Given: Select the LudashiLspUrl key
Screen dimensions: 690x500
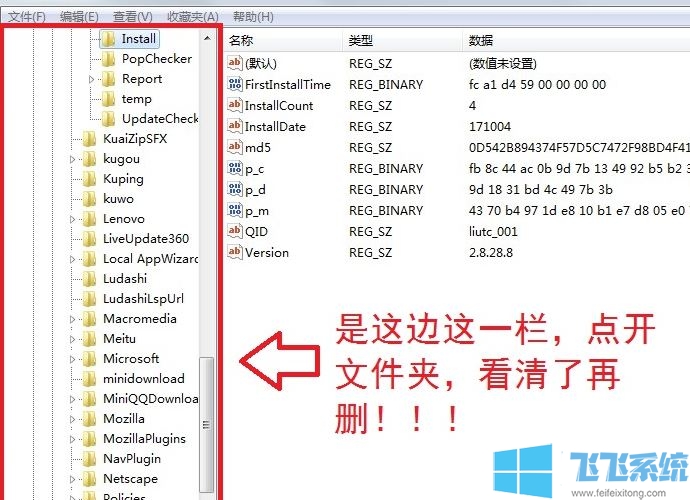Looking at the screenshot, I should (143, 299).
